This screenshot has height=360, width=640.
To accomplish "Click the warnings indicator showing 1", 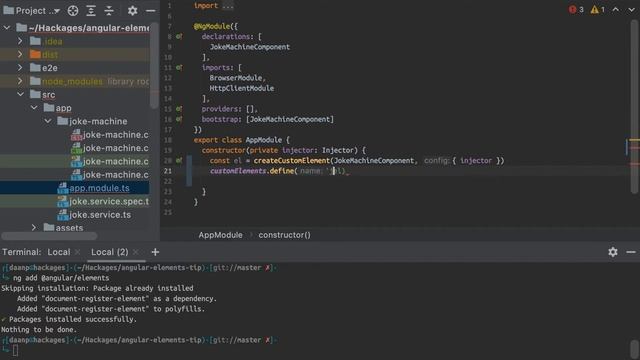I will pyautogui.click(x=598, y=9).
